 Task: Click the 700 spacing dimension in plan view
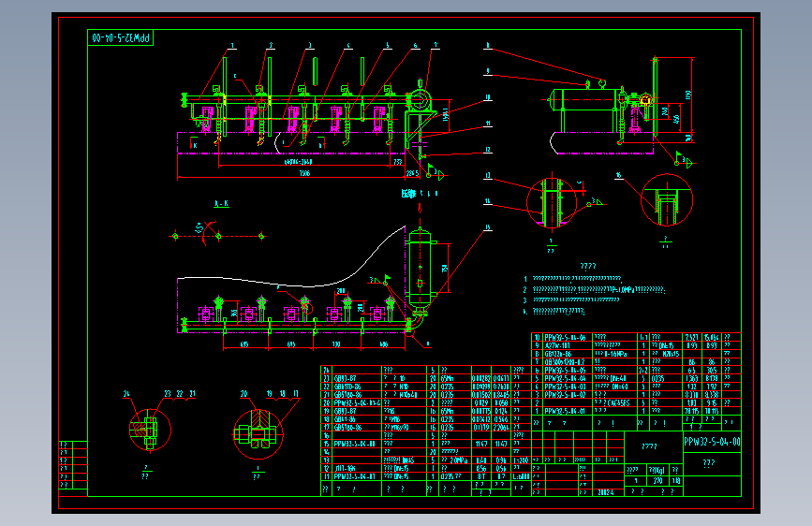336,344
